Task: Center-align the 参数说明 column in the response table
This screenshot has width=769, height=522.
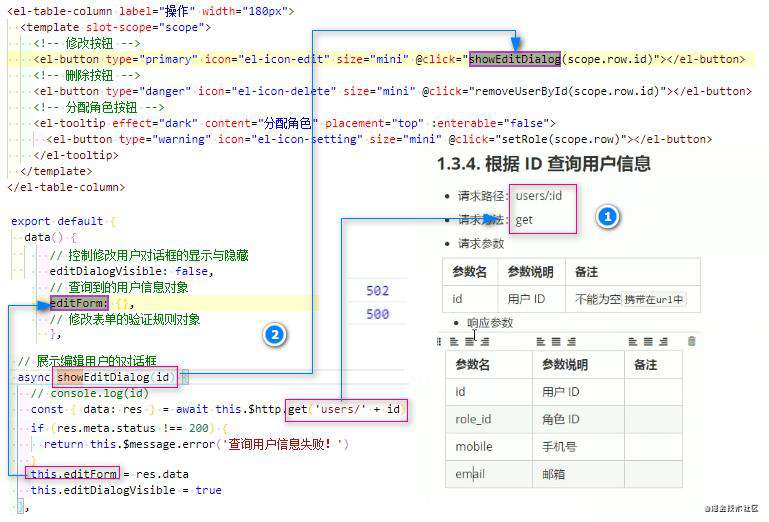Action: tap(556, 341)
